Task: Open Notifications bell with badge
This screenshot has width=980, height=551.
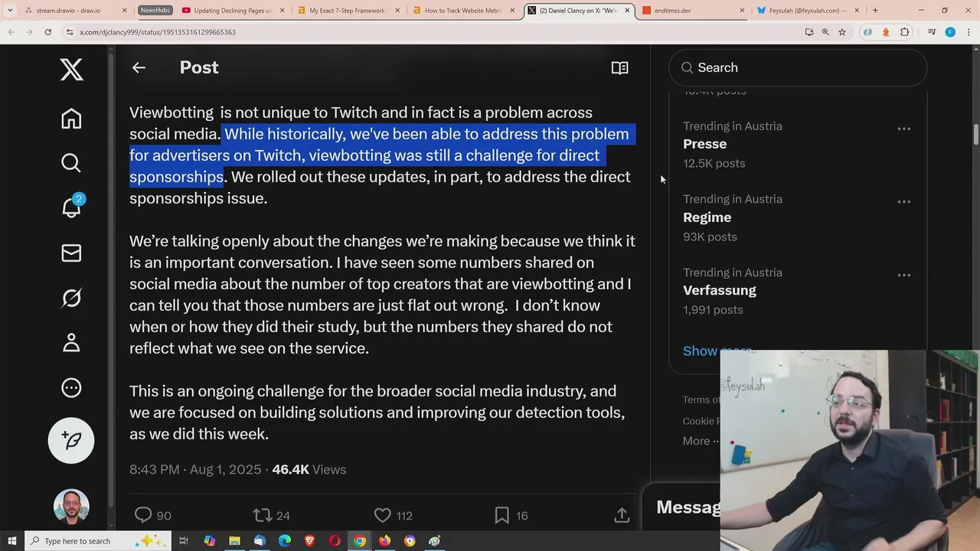Action: [x=71, y=207]
